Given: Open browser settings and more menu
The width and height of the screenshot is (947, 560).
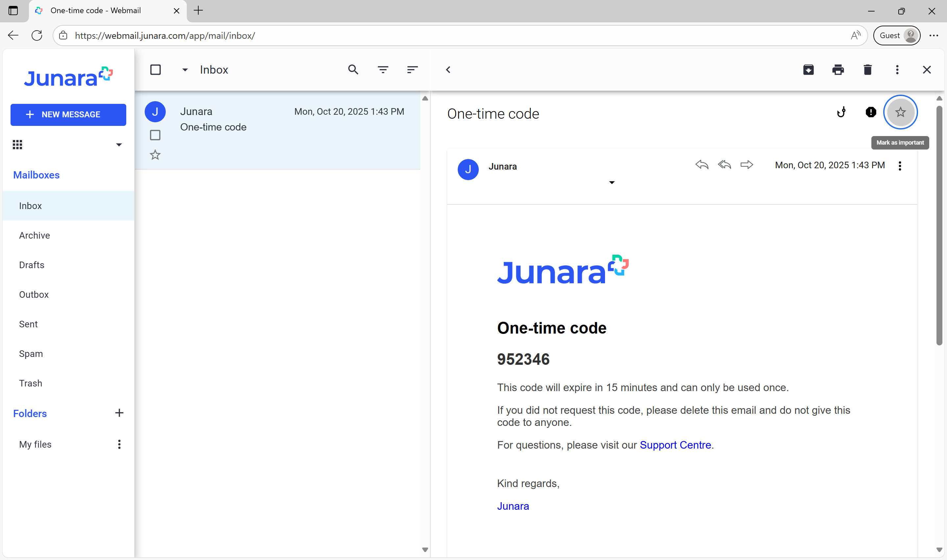Looking at the screenshot, I should coord(934,35).
